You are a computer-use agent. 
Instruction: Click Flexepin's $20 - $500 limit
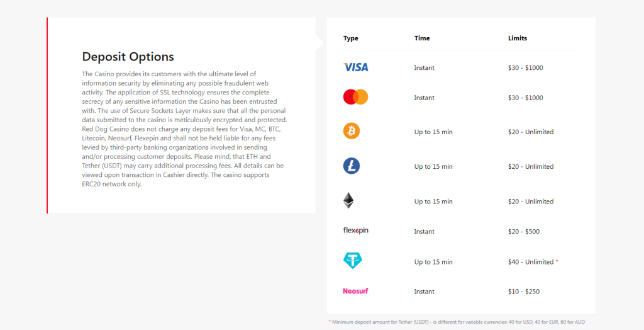(x=524, y=232)
